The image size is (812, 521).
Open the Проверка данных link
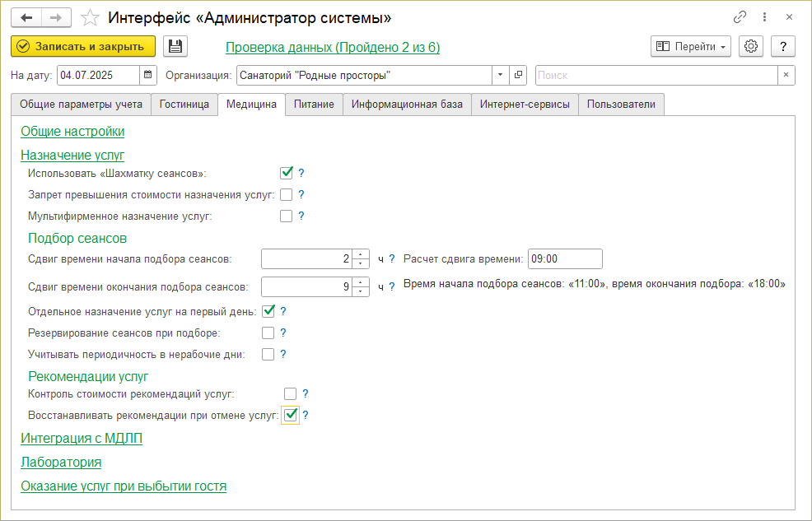click(333, 48)
